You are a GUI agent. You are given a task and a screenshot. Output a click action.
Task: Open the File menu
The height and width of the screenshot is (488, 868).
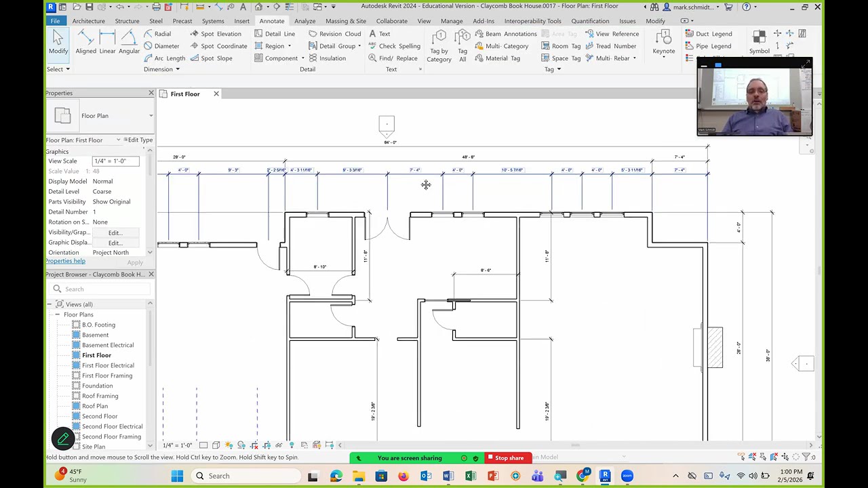(55, 21)
